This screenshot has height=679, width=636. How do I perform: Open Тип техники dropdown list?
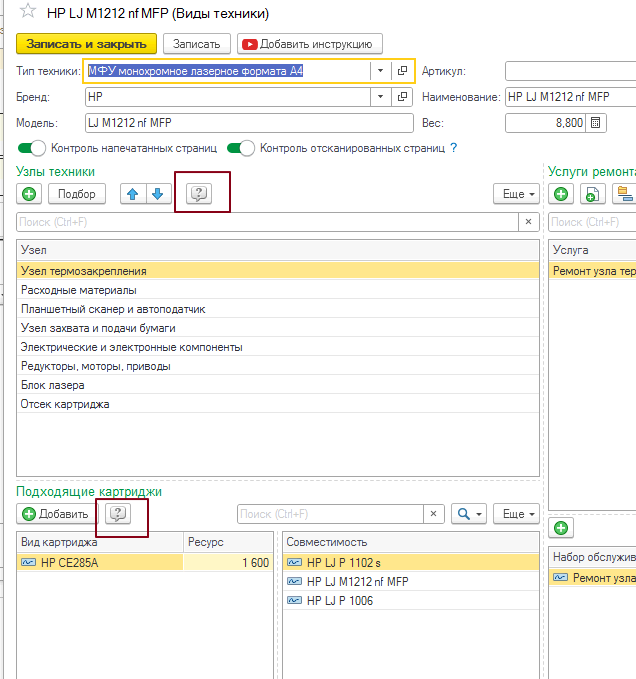coord(380,71)
